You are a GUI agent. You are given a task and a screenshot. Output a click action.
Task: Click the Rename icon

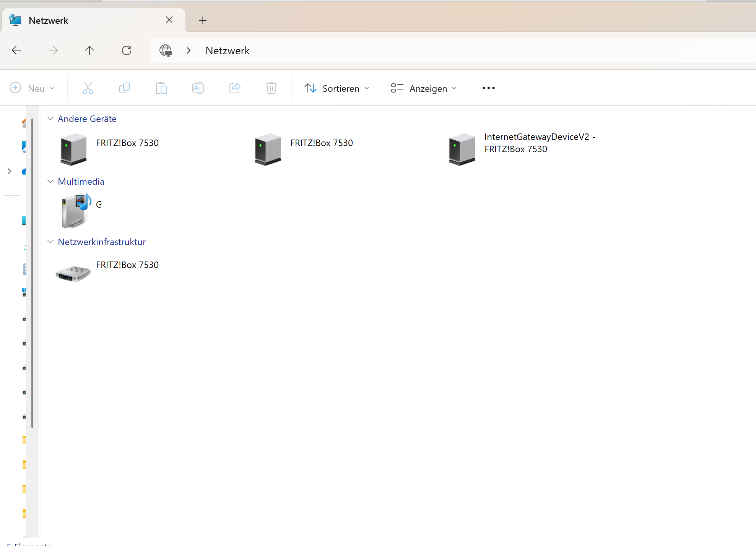(x=198, y=88)
